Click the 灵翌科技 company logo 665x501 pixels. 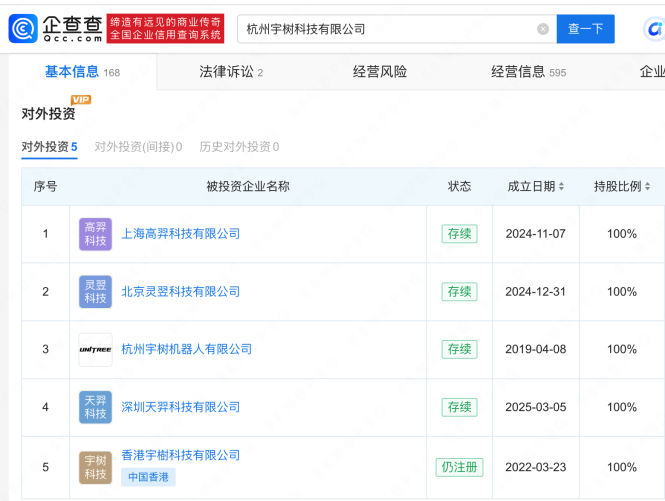click(95, 292)
